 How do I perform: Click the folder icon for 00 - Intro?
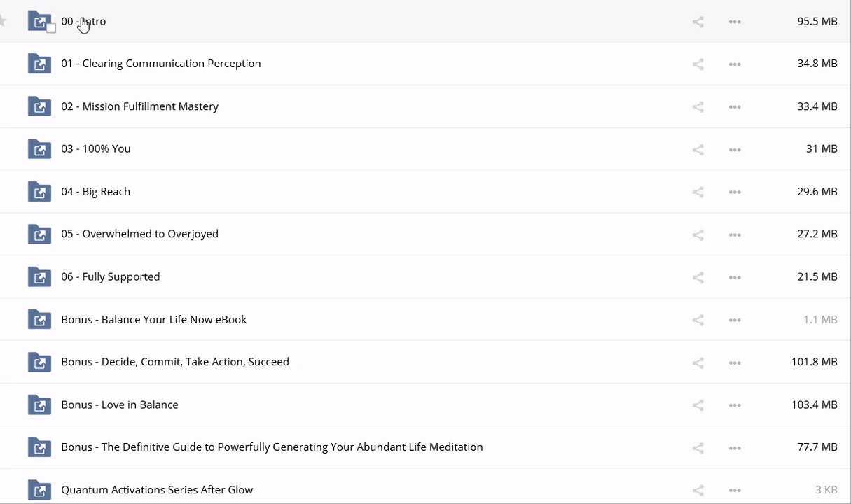pos(39,20)
